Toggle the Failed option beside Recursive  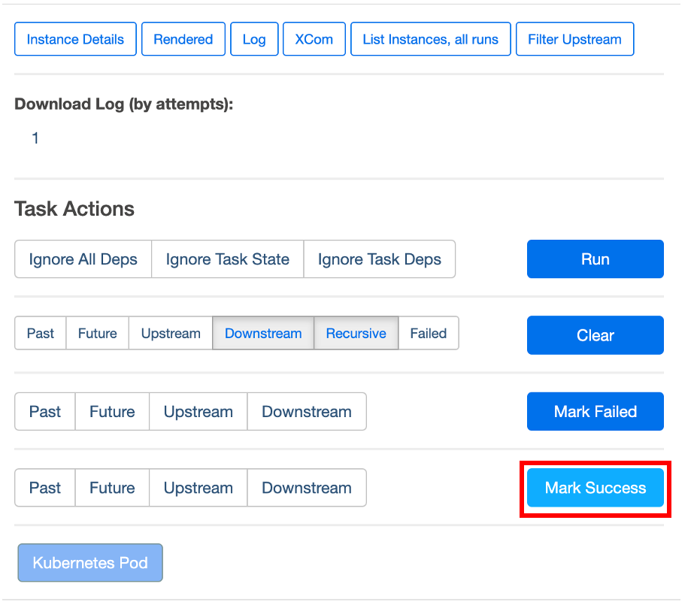pos(428,333)
